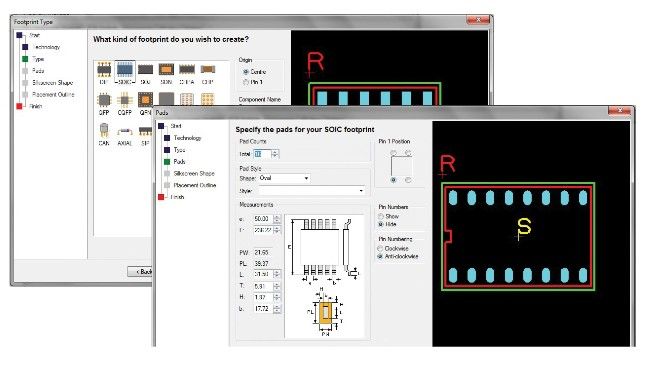Click the PW value 21.65
The width and height of the screenshot is (656, 369).
click(261, 253)
